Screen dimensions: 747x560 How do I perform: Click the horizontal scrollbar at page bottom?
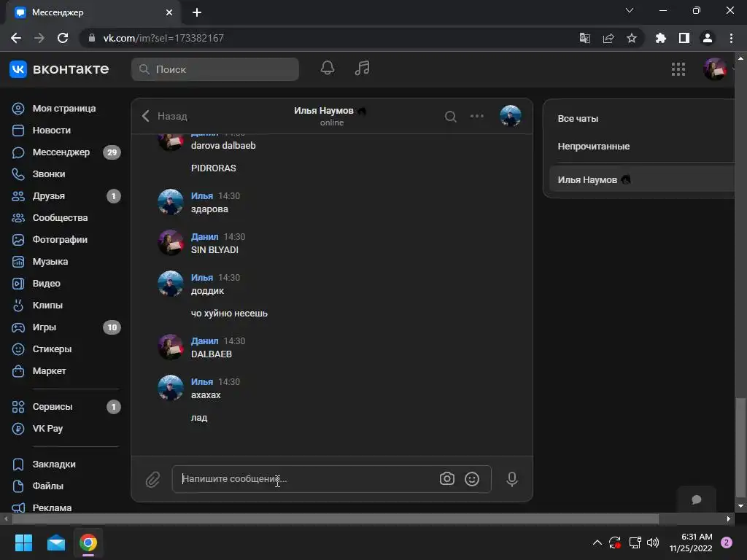pyautogui.click(x=335, y=519)
